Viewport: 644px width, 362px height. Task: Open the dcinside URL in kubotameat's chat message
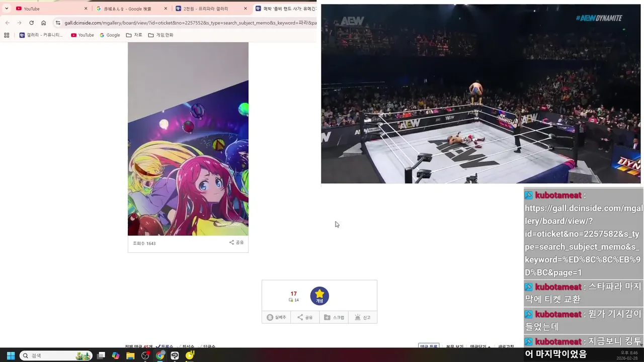pos(583,240)
